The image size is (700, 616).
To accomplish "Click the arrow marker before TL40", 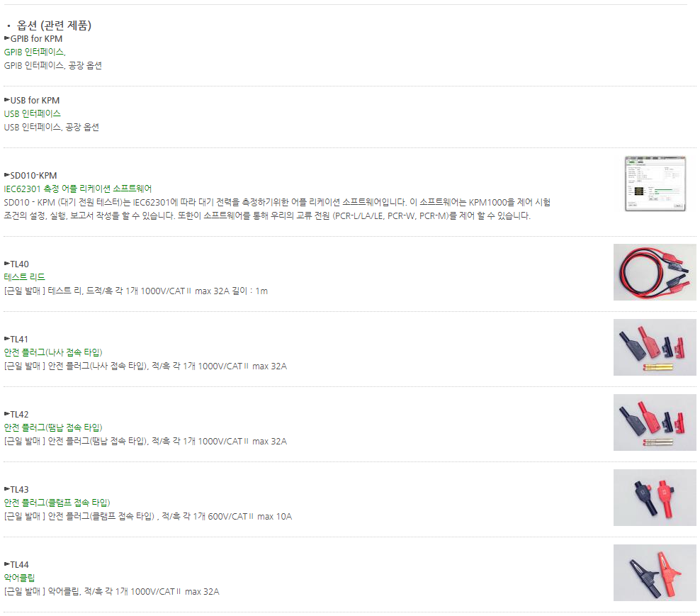I will (6, 264).
